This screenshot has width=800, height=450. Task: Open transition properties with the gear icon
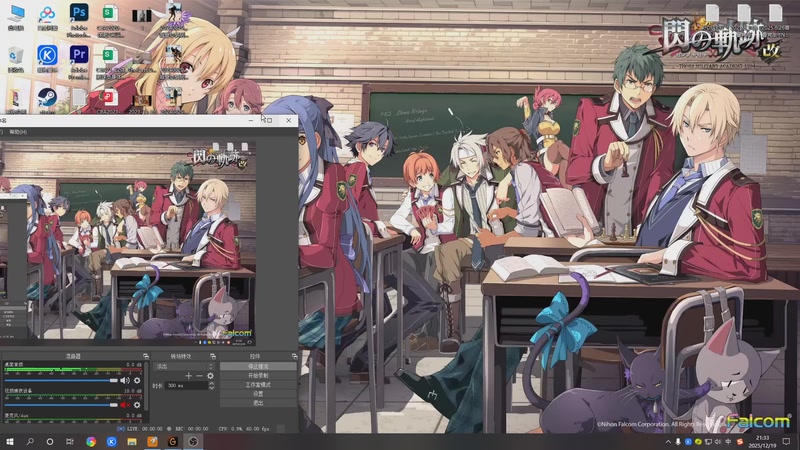click(210, 376)
